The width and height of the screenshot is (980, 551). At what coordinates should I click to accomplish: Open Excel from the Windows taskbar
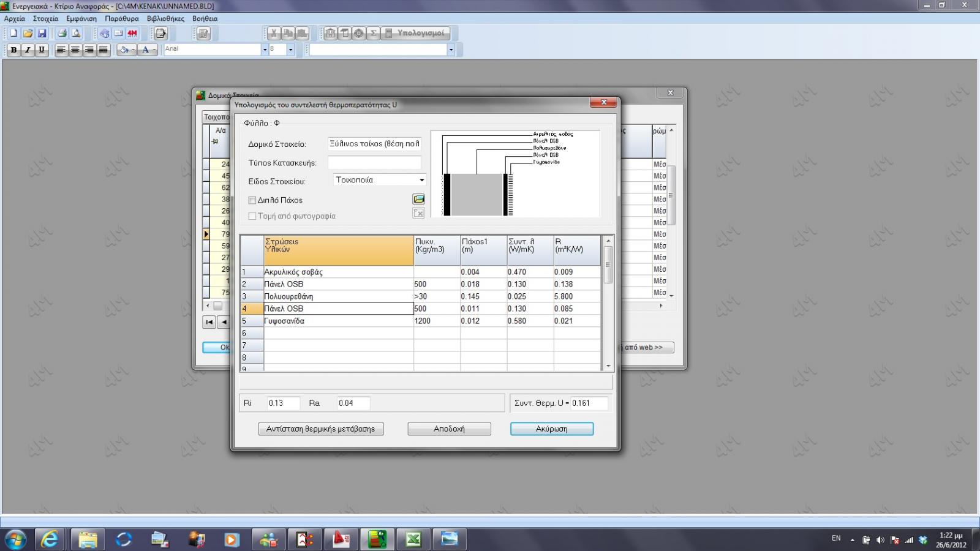point(413,539)
